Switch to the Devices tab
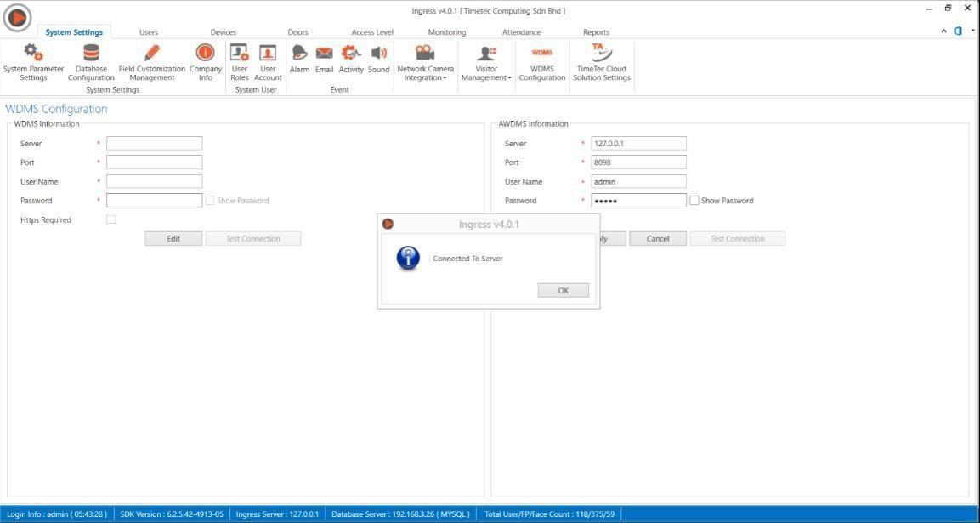 [224, 32]
